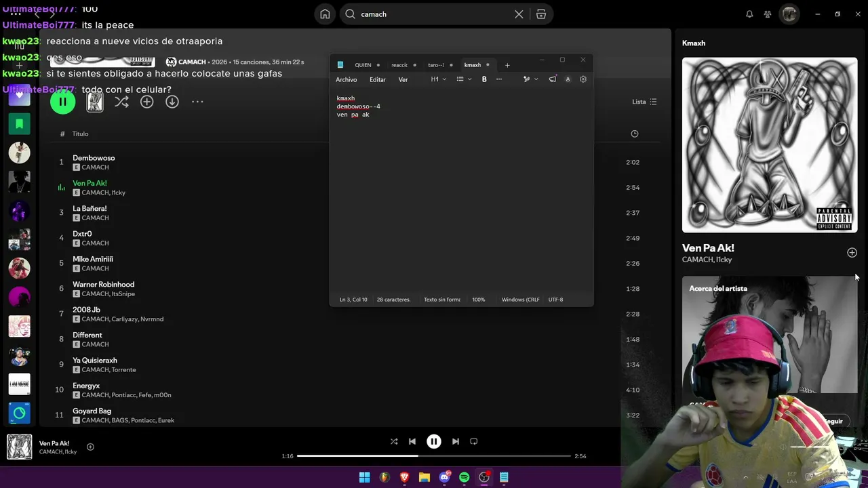Select the track Ya Quisieraxh
Image resolution: width=868 pixels, height=488 pixels.
coord(95,361)
